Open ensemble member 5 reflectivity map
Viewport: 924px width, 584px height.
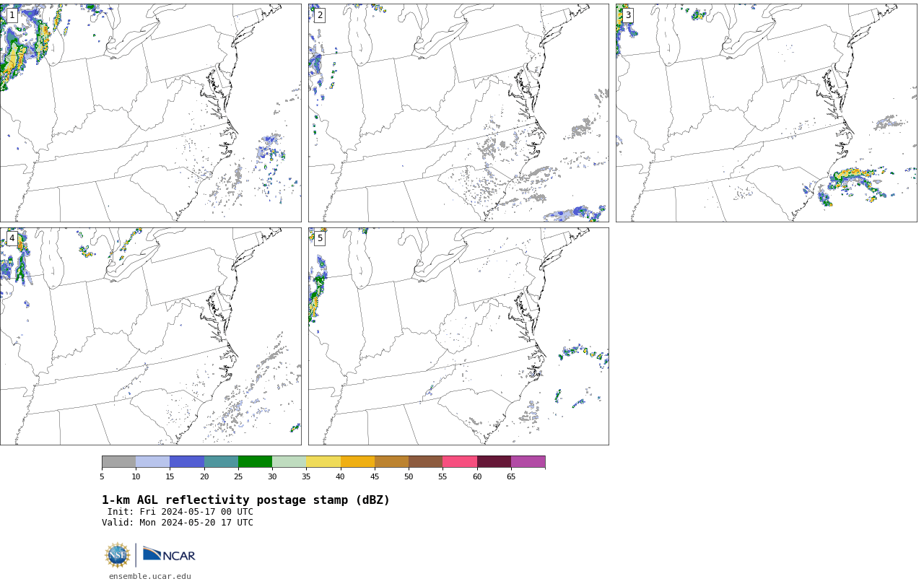coord(458,336)
